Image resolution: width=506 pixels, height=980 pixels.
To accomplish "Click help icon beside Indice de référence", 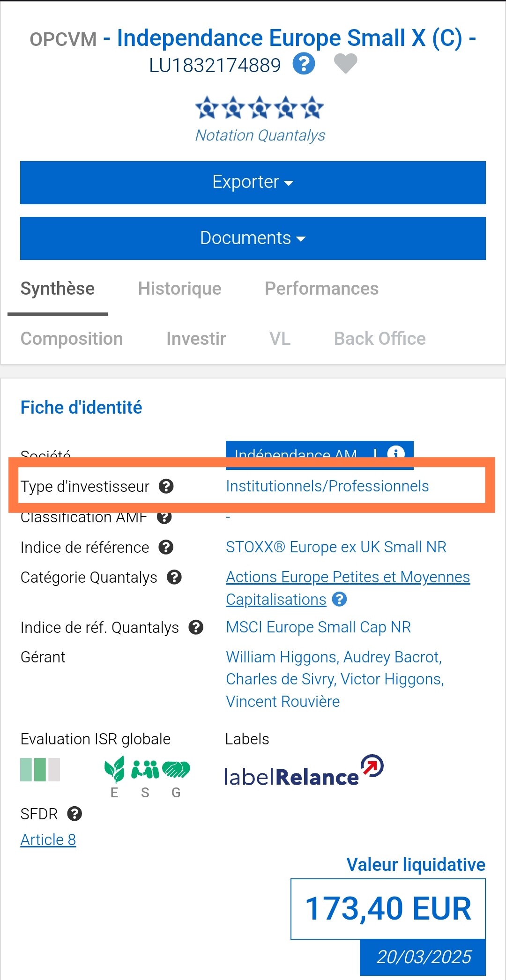I will coord(166,547).
